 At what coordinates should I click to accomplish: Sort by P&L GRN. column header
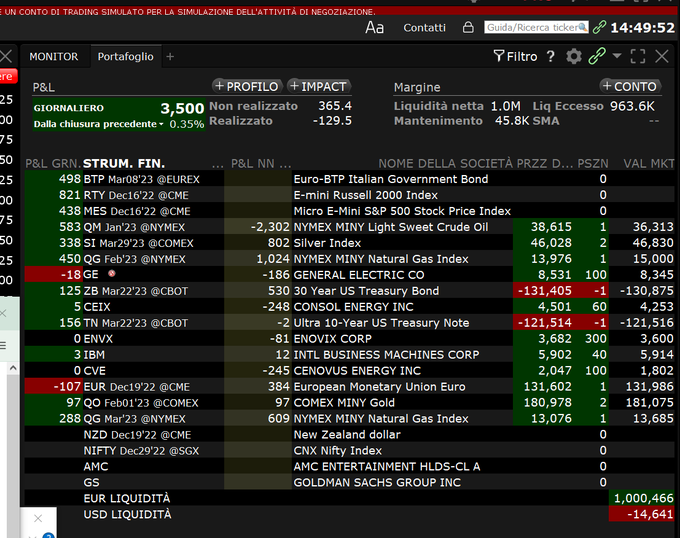pyautogui.click(x=53, y=163)
